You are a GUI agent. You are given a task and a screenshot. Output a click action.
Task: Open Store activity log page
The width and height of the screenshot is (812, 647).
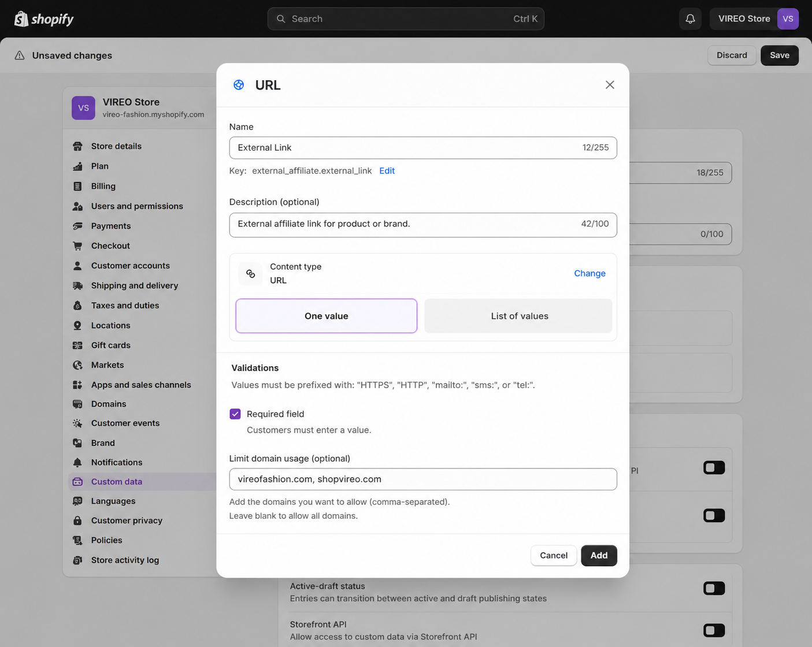[x=125, y=560]
